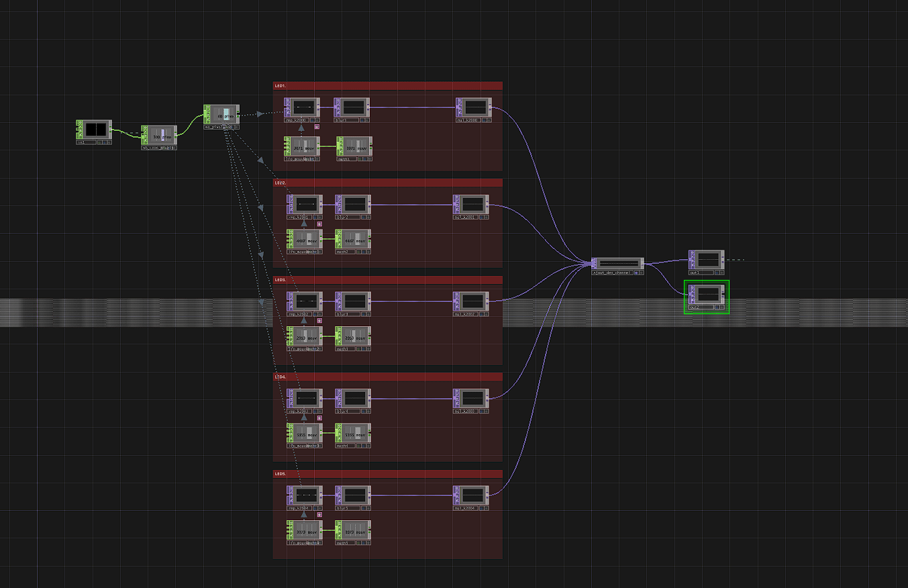The width and height of the screenshot is (908, 588).
Task: Click the LFO node in LED4
Action: point(305,433)
